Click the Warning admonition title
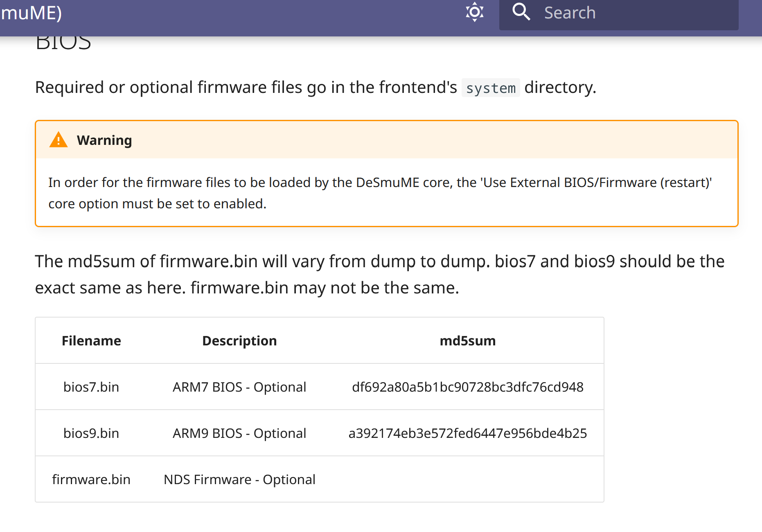The width and height of the screenshot is (762, 532). (x=104, y=140)
